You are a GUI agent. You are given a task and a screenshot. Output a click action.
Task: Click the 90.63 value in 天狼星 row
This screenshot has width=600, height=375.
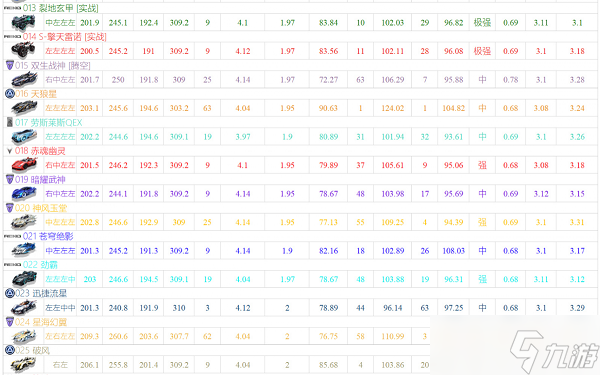click(x=328, y=108)
